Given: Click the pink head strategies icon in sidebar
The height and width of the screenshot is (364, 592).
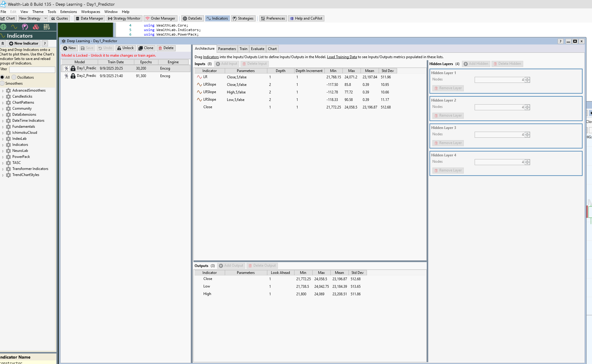Looking at the screenshot, I should 25,27.
